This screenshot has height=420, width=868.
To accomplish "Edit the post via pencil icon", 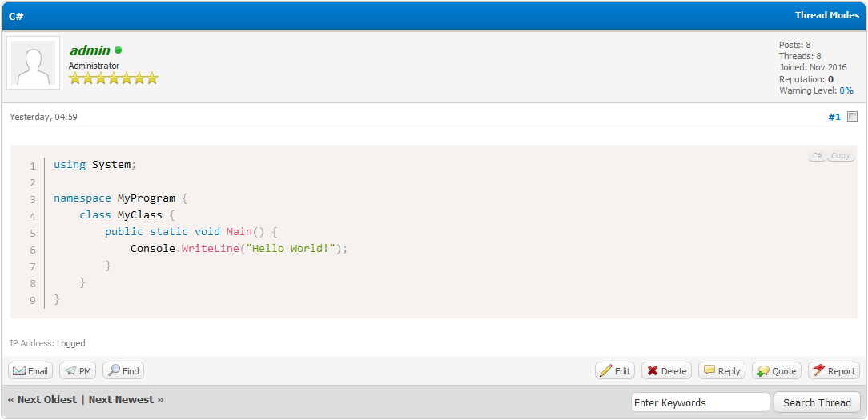I will point(615,371).
